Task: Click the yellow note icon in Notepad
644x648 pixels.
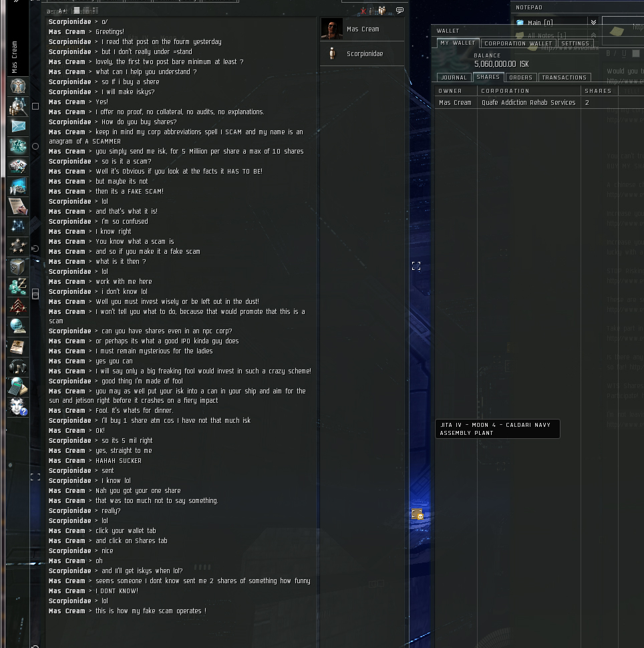Action: pos(617,31)
